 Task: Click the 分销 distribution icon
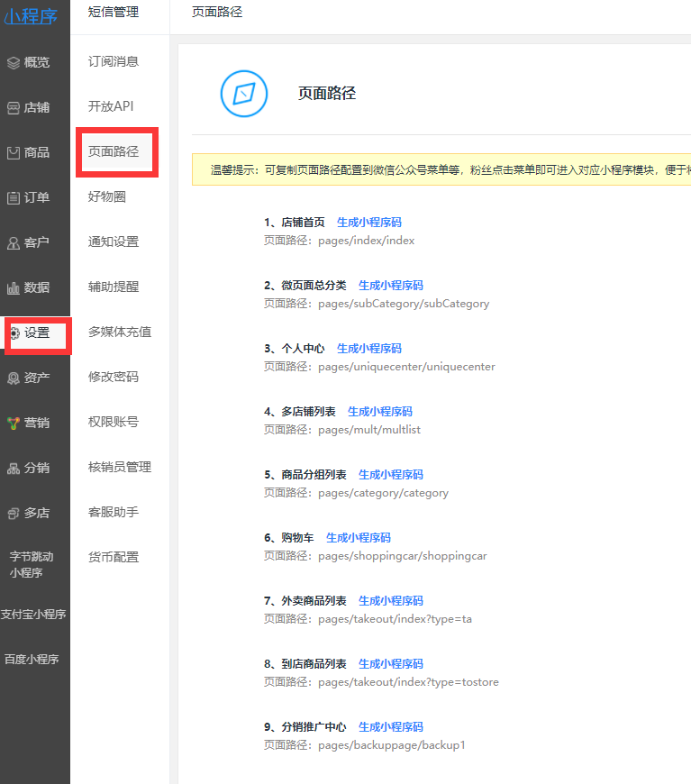[x=13, y=468]
